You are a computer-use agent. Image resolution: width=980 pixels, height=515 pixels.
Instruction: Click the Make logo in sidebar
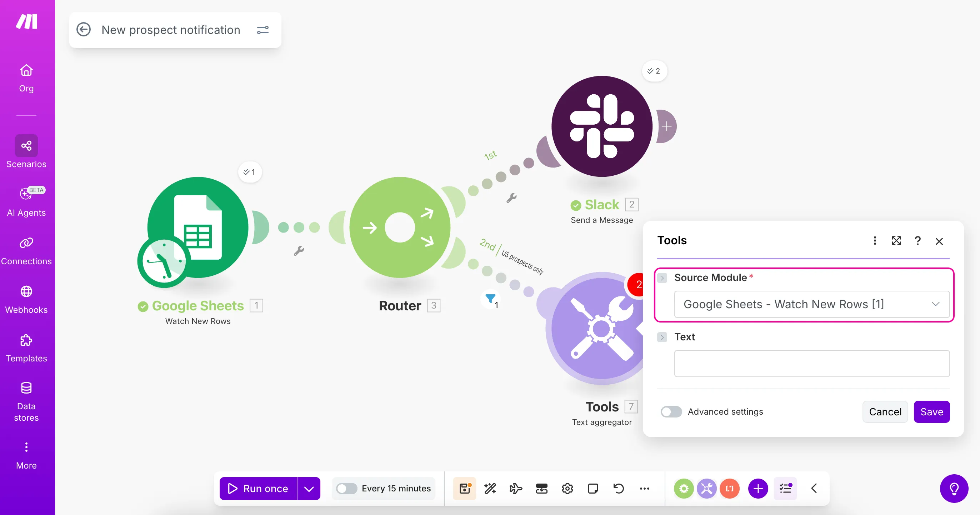point(27,21)
